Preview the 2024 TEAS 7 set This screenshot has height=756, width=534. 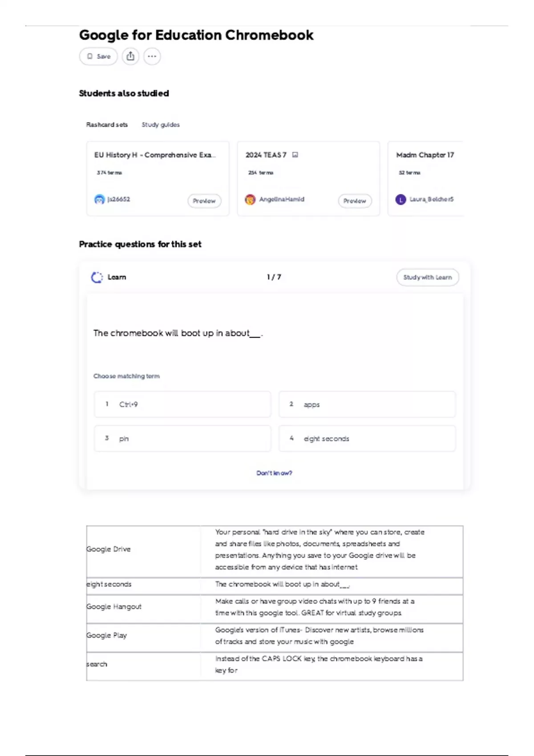[x=355, y=201]
